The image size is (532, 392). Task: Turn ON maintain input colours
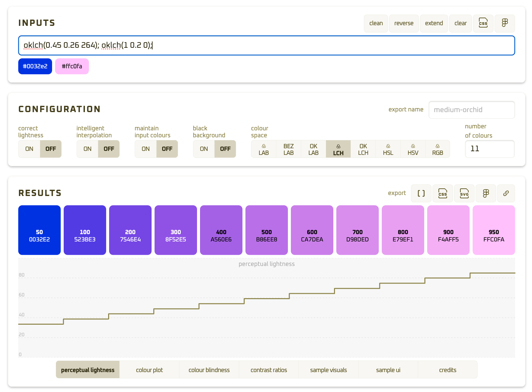point(146,149)
